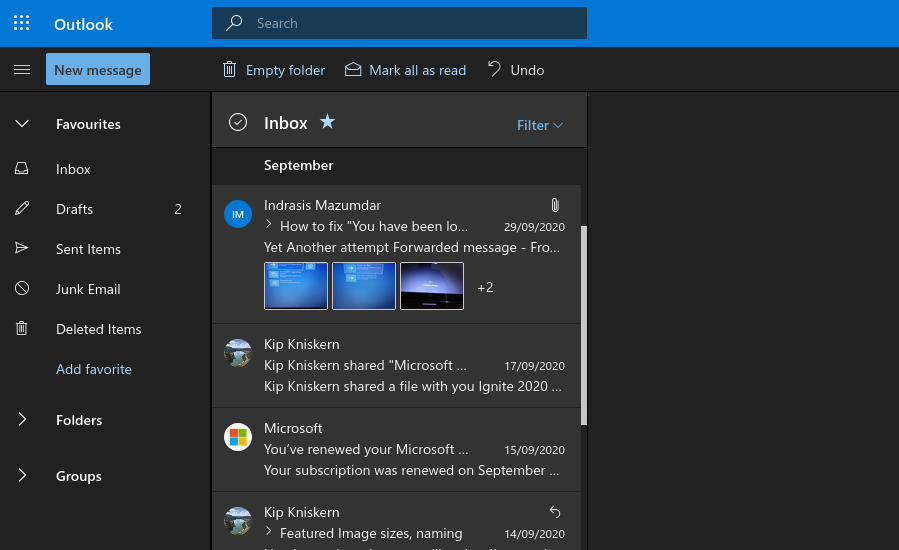899x550 pixels.
Task: Click "Your subscription was renewed" preview text
Action: pyautogui.click(x=412, y=471)
